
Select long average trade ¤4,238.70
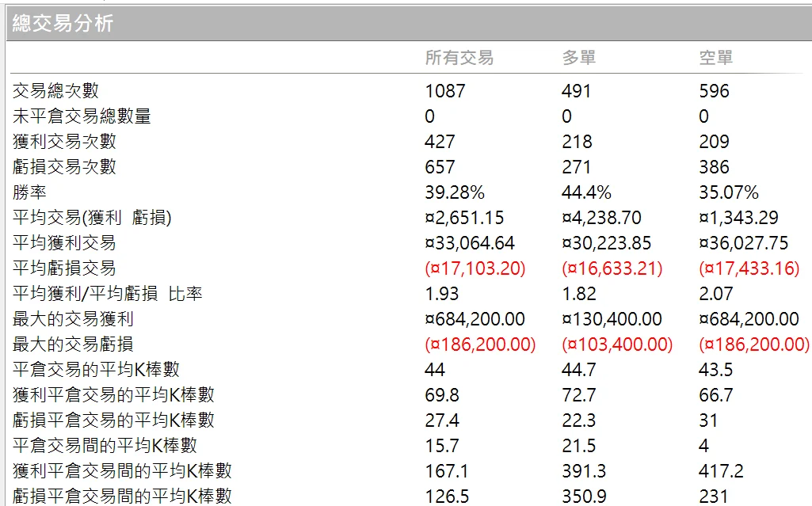click(602, 218)
